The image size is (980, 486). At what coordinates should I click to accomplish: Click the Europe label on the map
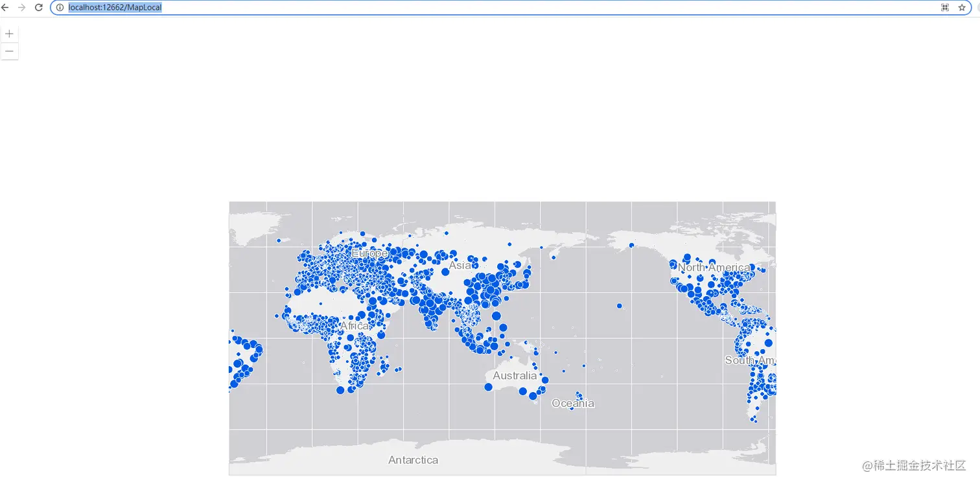pos(369,253)
